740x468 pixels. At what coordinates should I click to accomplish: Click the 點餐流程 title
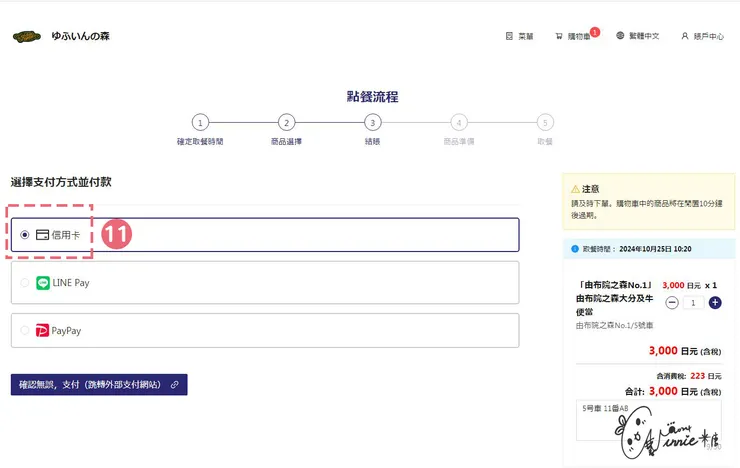click(x=372, y=97)
